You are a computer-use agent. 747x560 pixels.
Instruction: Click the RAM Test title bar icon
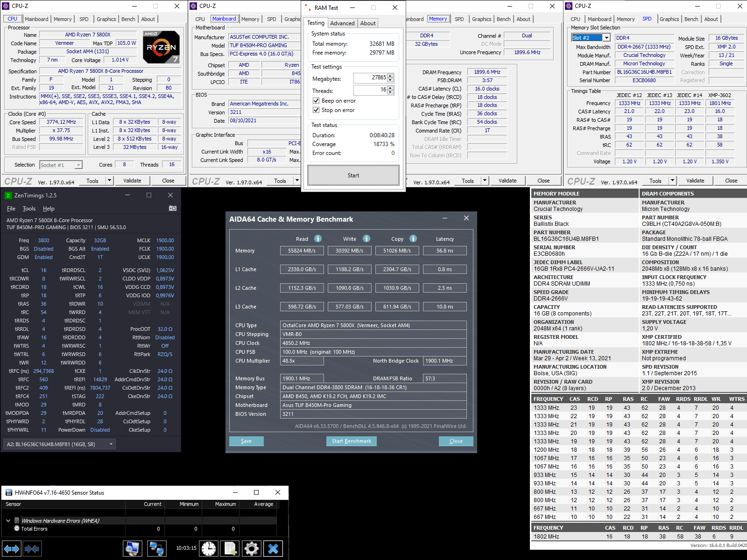click(308, 7)
